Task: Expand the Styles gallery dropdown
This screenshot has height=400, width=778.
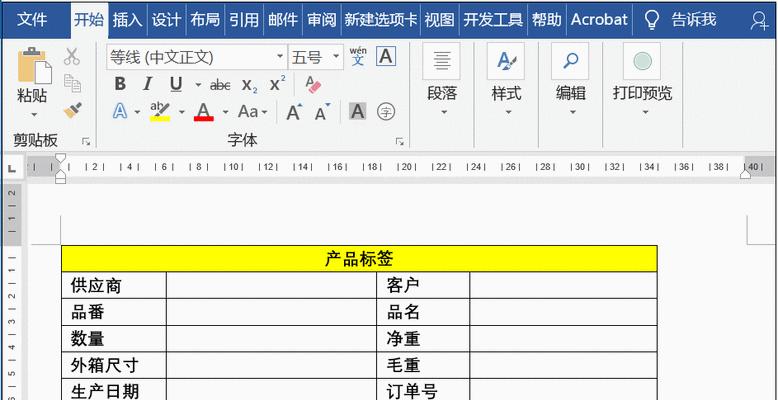Action: point(506,112)
